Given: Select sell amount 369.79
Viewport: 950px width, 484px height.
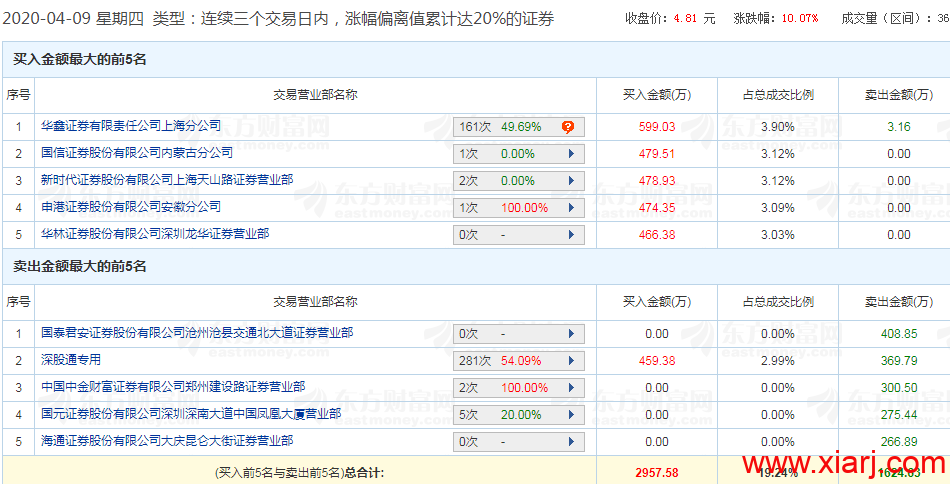Looking at the screenshot, I should tap(899, 361).
